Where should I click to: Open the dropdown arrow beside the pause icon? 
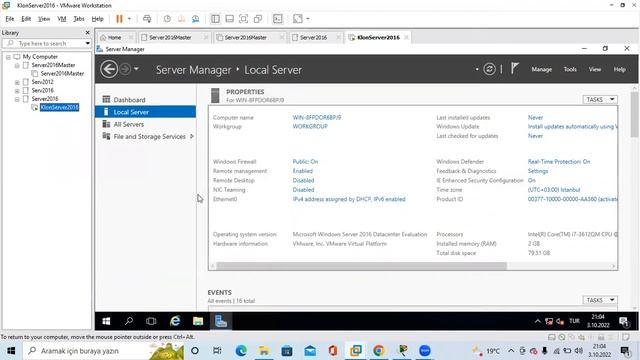[129, 19]
